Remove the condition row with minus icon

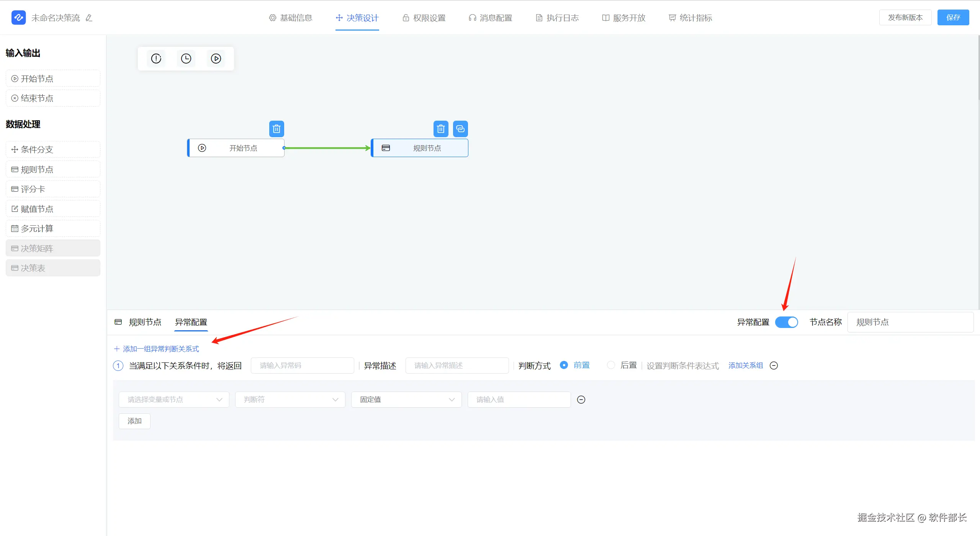tap(581, 400)
